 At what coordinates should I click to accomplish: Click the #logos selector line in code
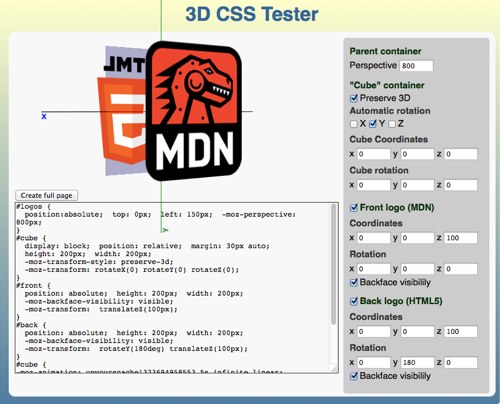coord(33,207)
